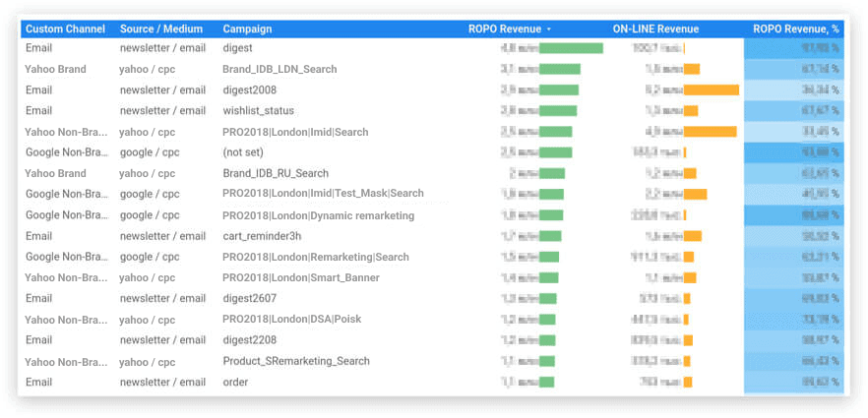Click green ROPO bar in Brand_IDB_LDN_Search row
Screen dimensions: 868x418
[x=560, y=69]
